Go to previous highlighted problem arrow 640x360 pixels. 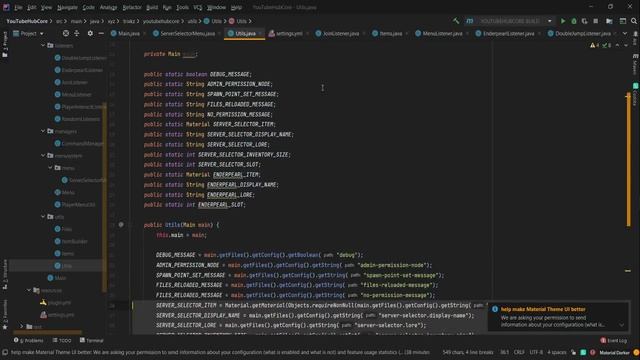tap(617, 45)
